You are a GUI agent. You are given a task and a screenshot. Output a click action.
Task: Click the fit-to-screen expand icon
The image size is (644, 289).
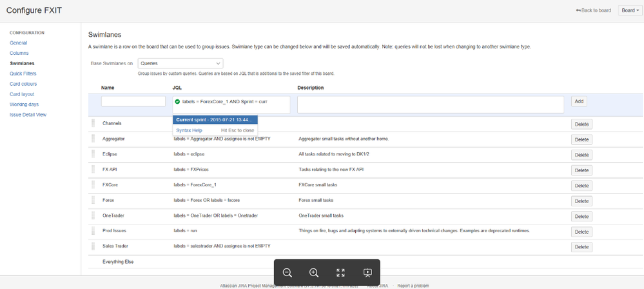(x=340, y=273)
